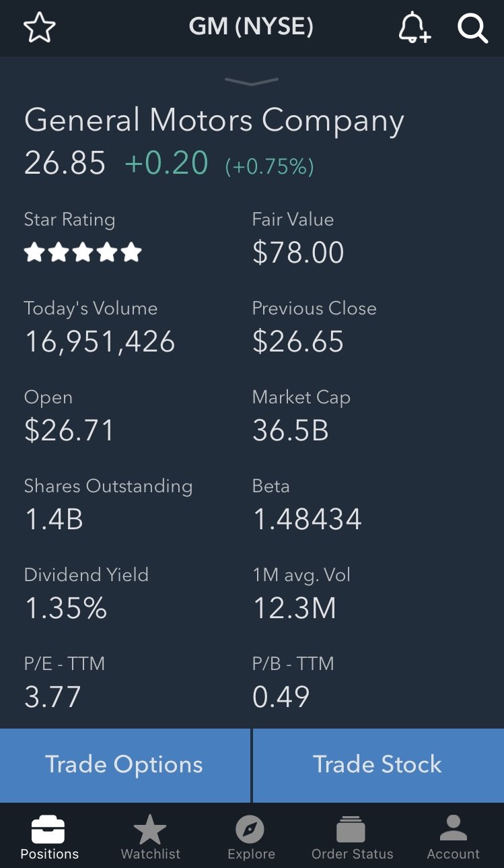Viewport: 504px width, 868px height.
Task: Open the Account profile icon
Action: pos(453,830)
